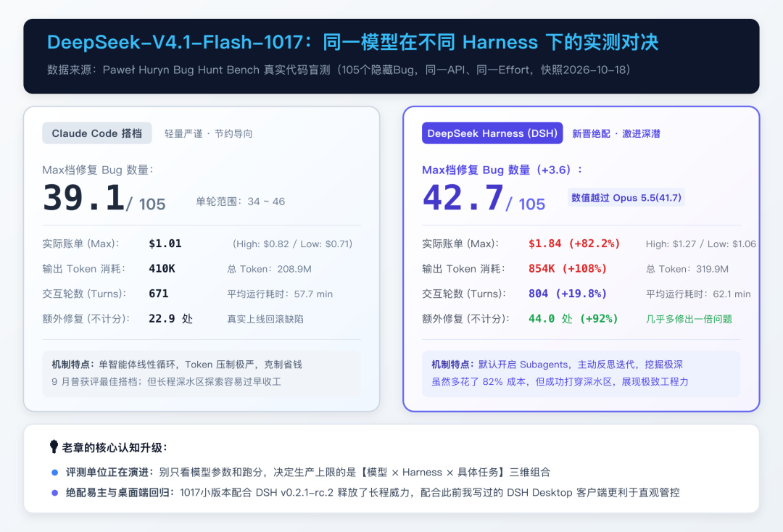Image resolution: width=783 pixels, height=532 pixels.
Task: Click 平均运行耗时: 62.1 min text
Action: [x=698, y=294]
